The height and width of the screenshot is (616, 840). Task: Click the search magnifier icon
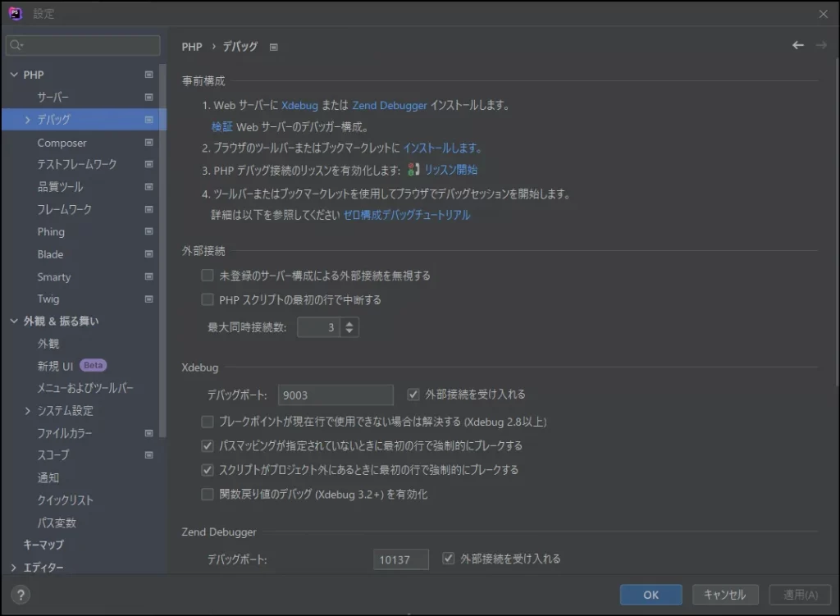coord(16,45)
